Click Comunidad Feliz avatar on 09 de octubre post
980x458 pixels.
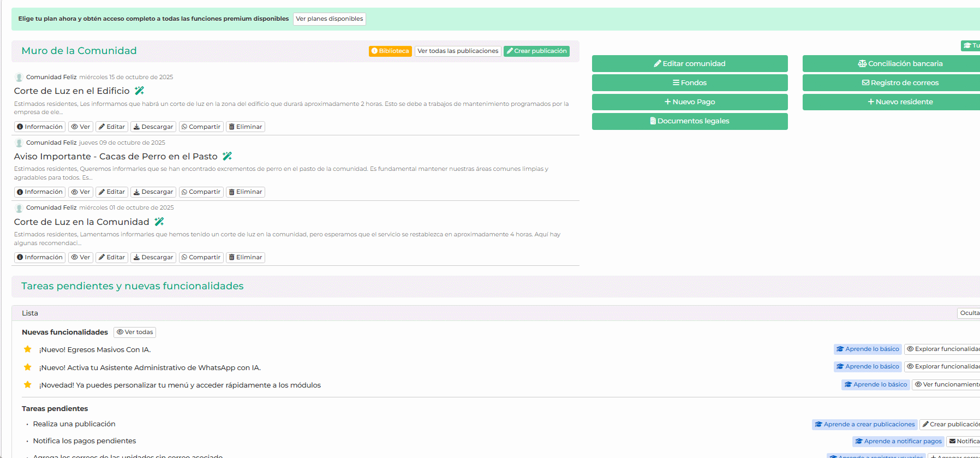(19, 143)
